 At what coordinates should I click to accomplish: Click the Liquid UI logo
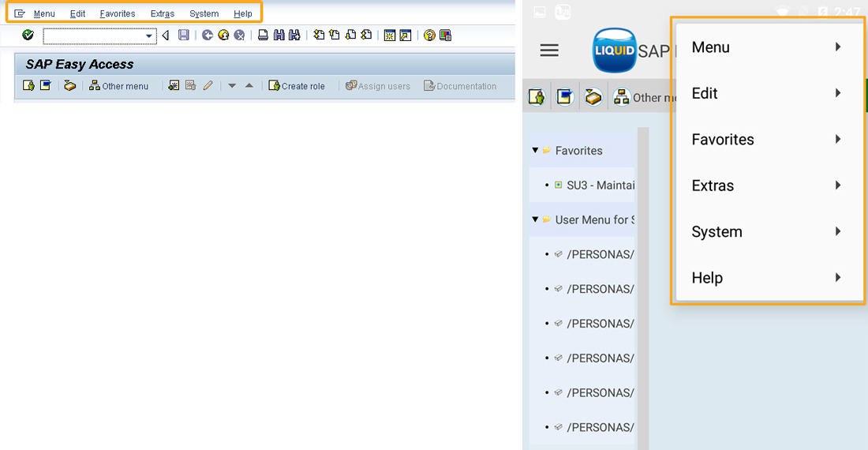pos(614,51)
